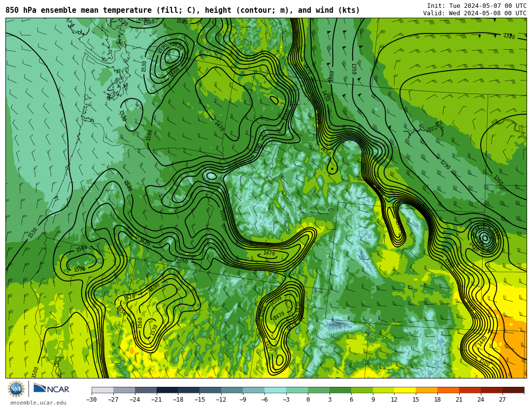Pick the colorbar swatch between -15 and -12

click(x=211, y=390)
